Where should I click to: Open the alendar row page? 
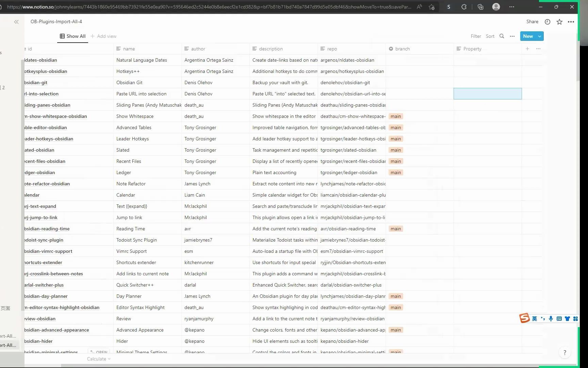click(x=32, y=195)
